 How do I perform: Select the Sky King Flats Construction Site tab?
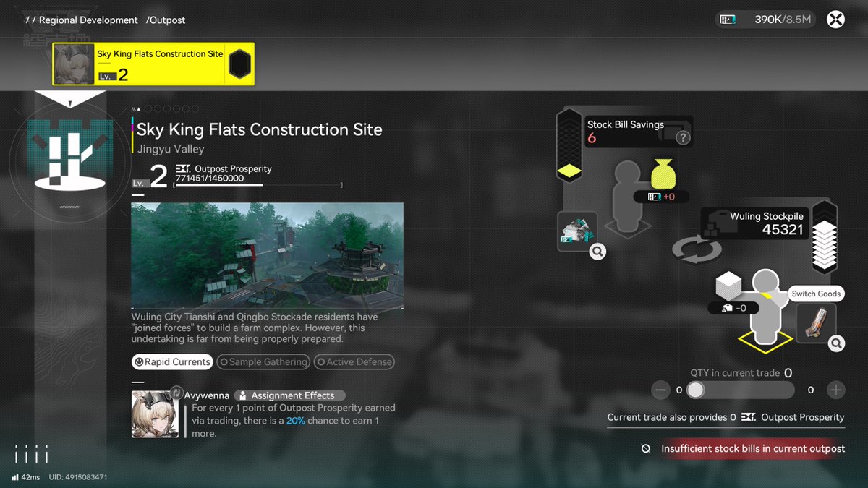tap(153, 64)
